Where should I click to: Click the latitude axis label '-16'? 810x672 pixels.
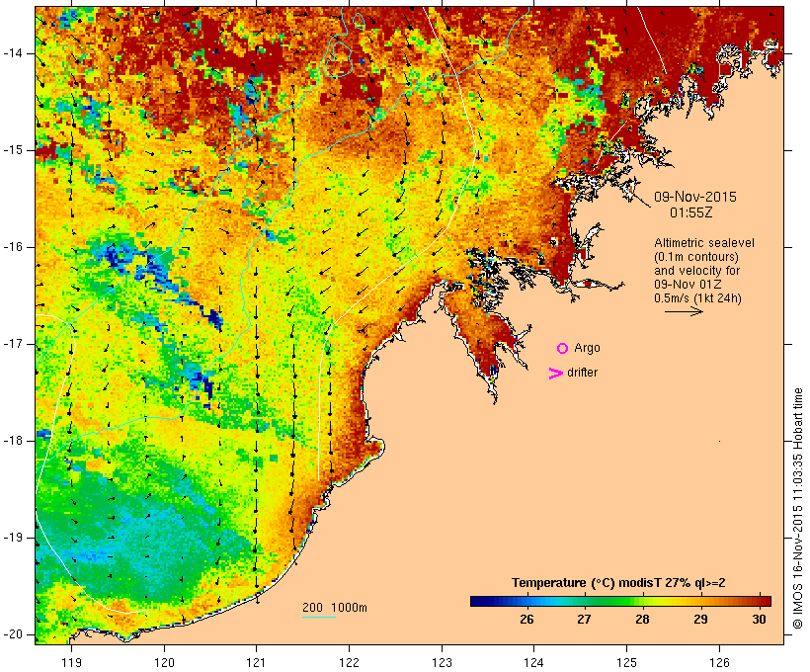[x=12, y=247]
